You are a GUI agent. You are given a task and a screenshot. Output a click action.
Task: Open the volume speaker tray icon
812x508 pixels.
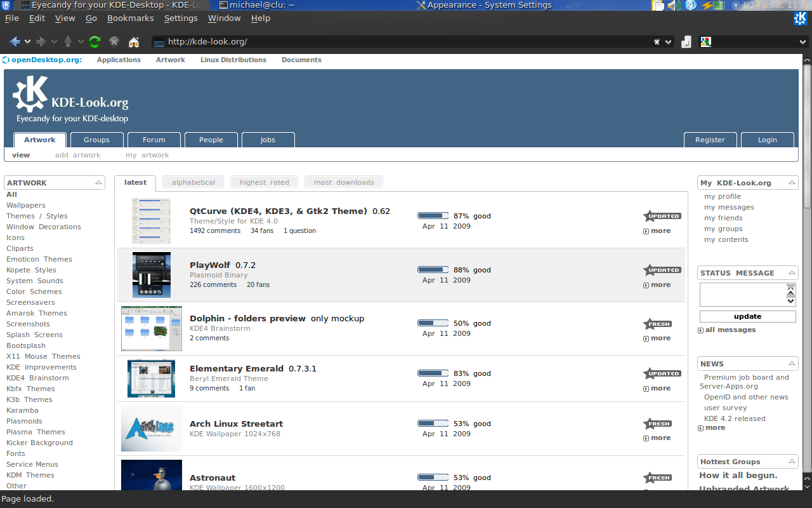tap(674, 5)
